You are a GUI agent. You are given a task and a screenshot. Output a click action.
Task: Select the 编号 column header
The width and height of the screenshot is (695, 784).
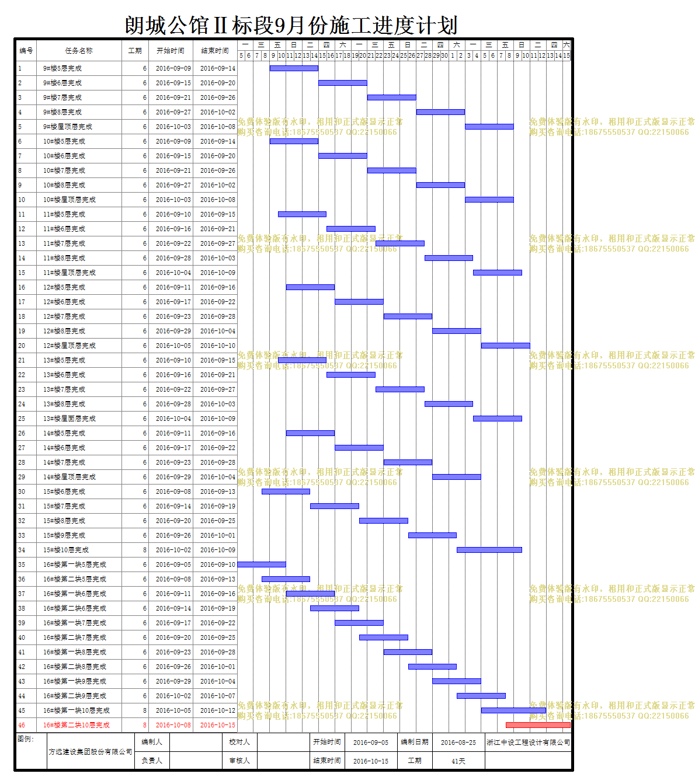point(26,51)
